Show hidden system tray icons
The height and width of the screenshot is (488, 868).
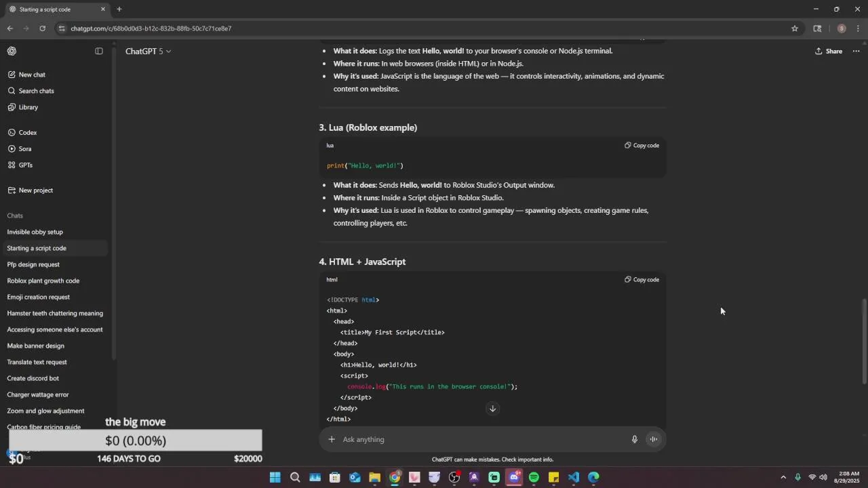(783, 478)
